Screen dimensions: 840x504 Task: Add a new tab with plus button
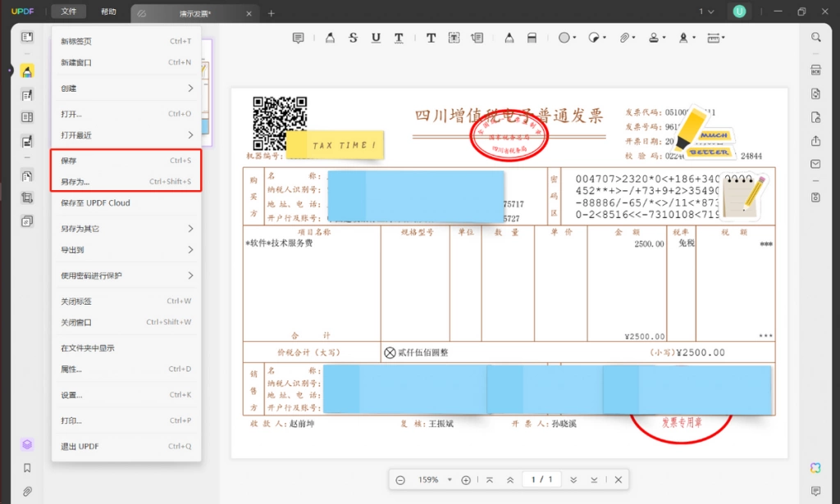(x=271, y=13)
